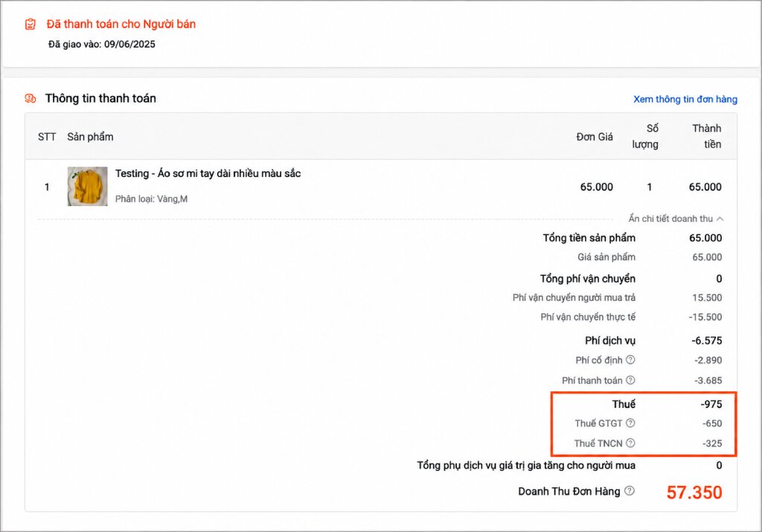
Task: Click total tax value -975
Action: pos(711,404)
